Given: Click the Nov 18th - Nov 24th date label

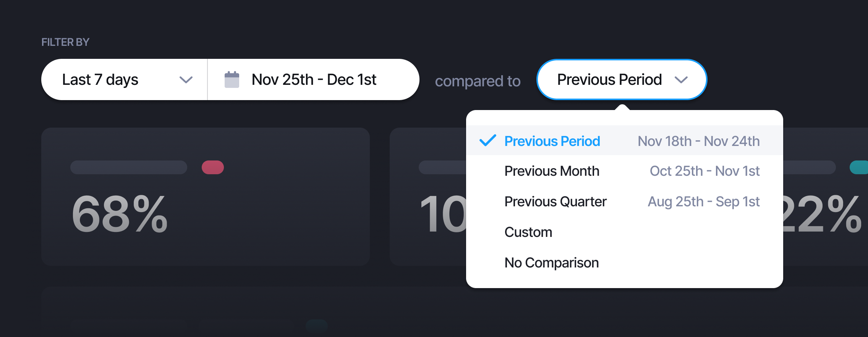Looking at the screenshot, I should (x=698, y=141).
